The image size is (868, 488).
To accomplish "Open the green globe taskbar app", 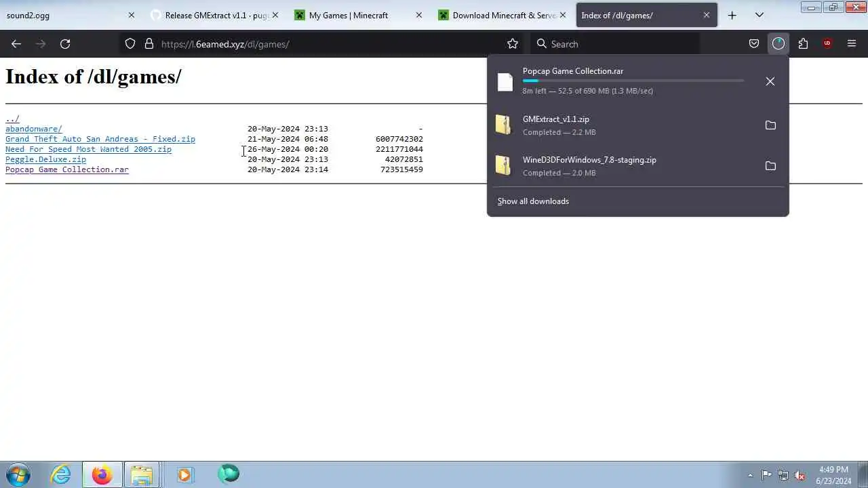I will pos(229,474).
